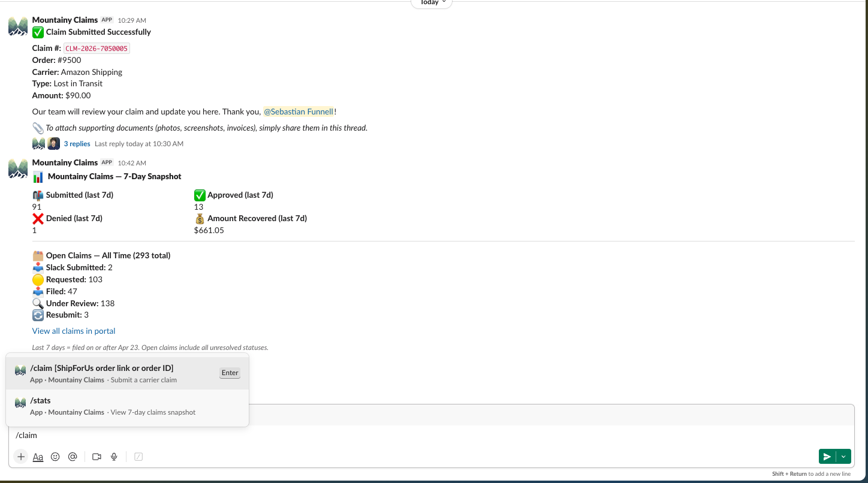The height and width of the screenshot is (483, 868).
Task: Click the APP badge on 10:29 AM message
Action: click(x=107, y=20)
